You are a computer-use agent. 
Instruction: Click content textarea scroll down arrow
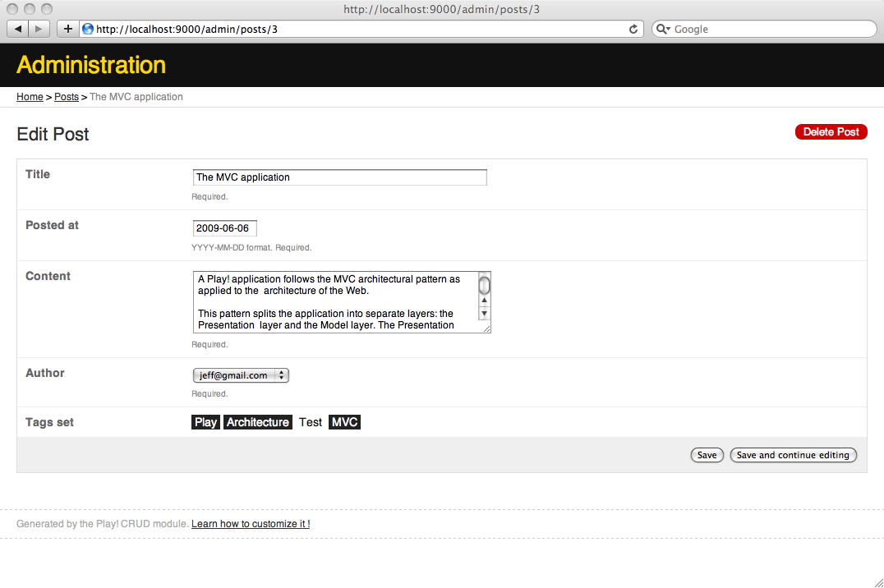pos(485,313)
